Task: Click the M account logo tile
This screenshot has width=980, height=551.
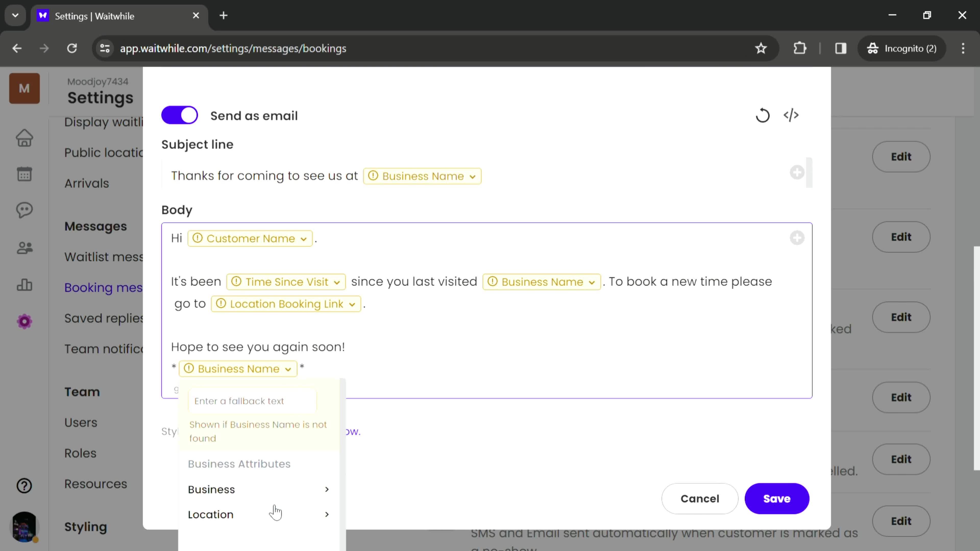Action: click(24, 88)
